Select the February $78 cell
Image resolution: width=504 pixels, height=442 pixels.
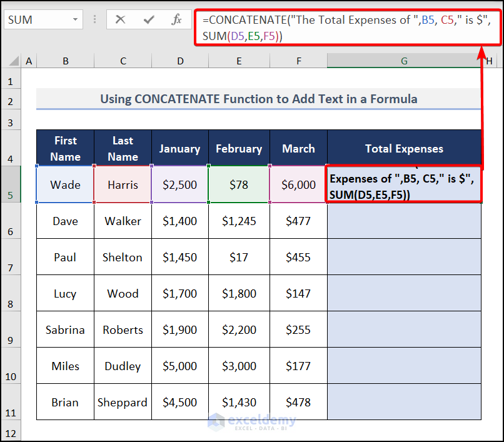point(238,185)
